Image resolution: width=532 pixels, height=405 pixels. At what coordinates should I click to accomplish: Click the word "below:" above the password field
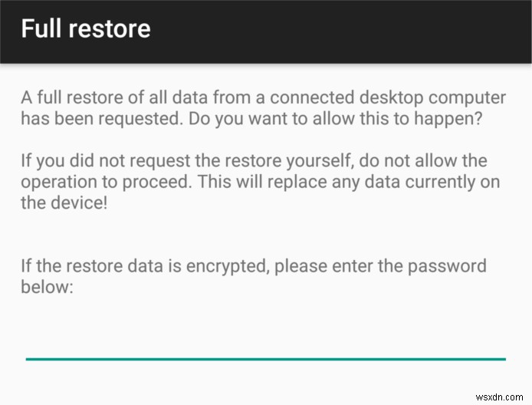pyautogui.click(x=46, y=287)
